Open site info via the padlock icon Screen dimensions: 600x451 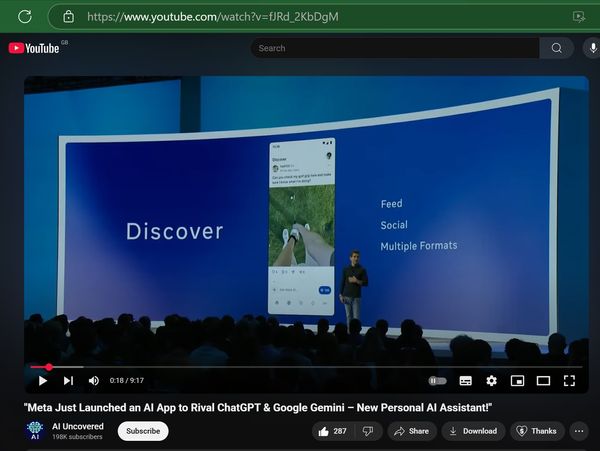click(x=68, y=16)
